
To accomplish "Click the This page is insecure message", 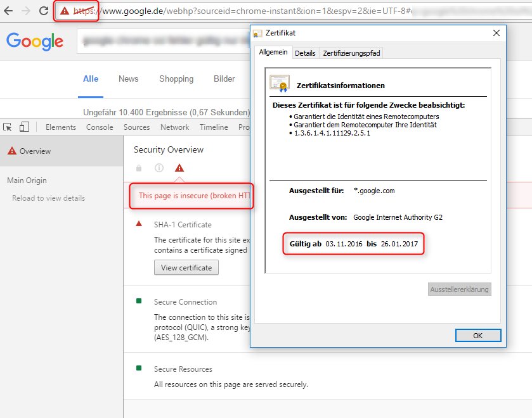I will point(195,196).
